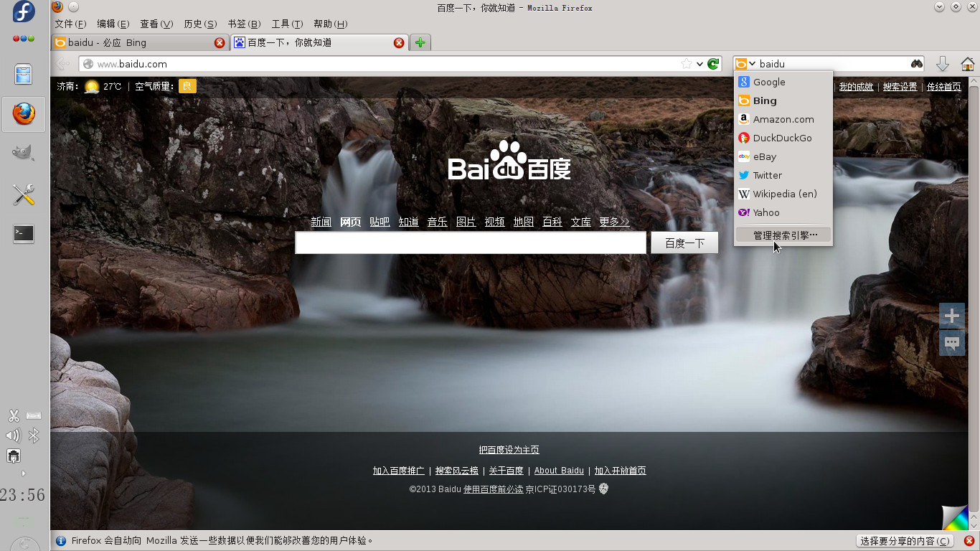Click the 选择要分享的内容(C) button

point(905,541)
